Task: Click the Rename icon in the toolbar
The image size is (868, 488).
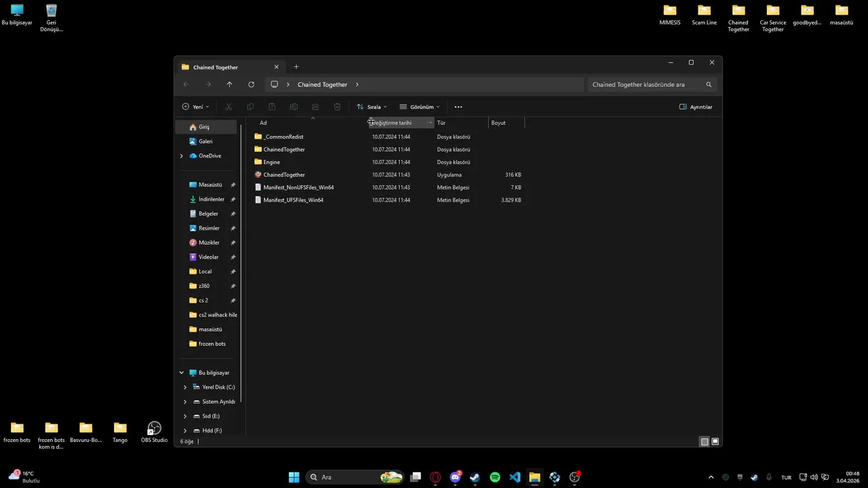Action: coord(294,107)
